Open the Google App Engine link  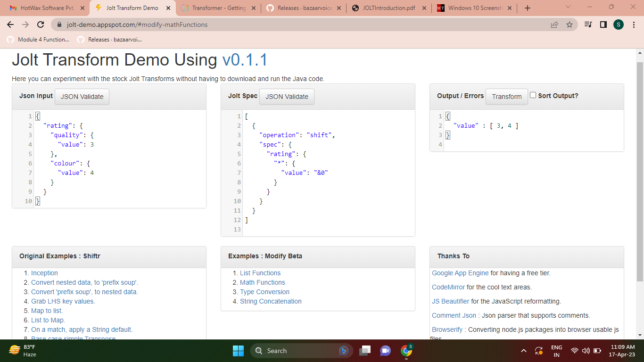click(x=460, y=273)
